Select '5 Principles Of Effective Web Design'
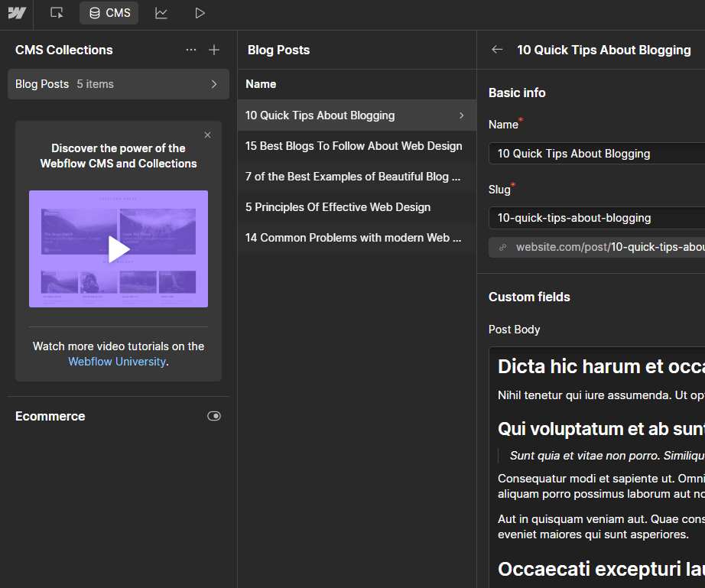 pos(337,206)
